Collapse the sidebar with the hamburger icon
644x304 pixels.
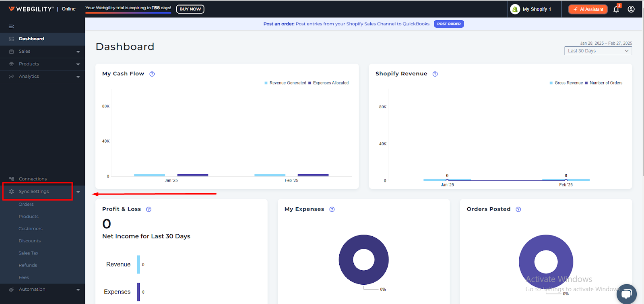(x=11, y=27)
